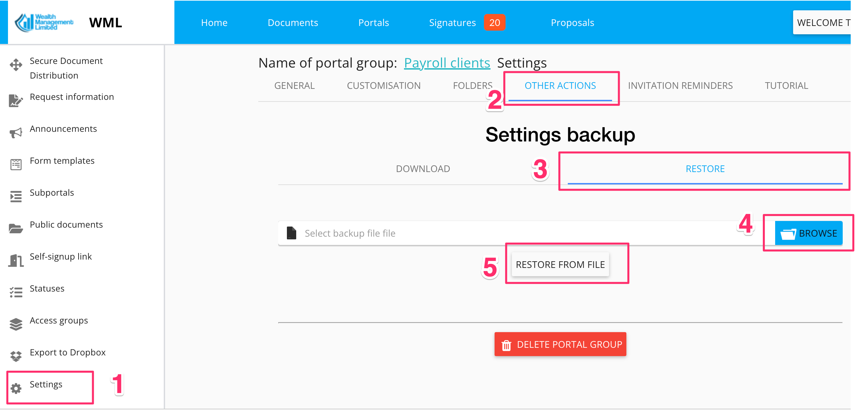Open Settings gear in sidebar
The height and width of the screenshot is (410, 868).
[16, 388]
